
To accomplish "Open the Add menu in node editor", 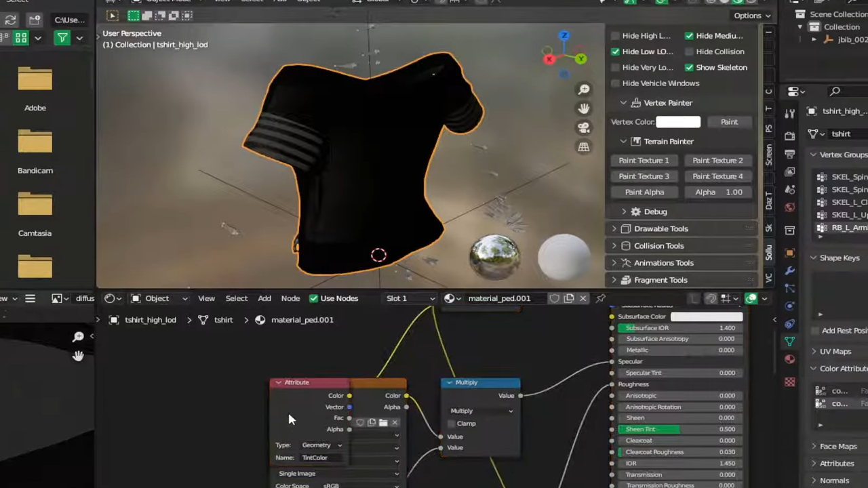I will (x=264, y=298).
